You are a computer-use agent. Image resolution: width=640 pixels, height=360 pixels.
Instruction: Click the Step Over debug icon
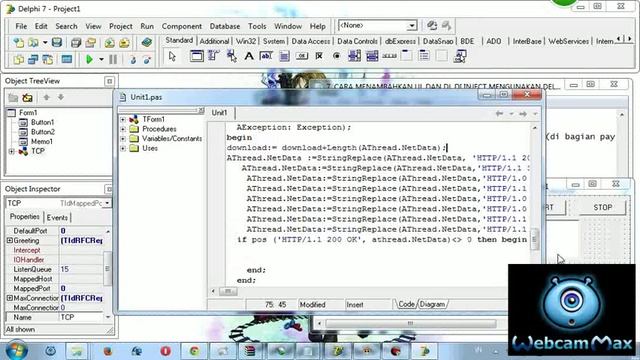point(147,60)
